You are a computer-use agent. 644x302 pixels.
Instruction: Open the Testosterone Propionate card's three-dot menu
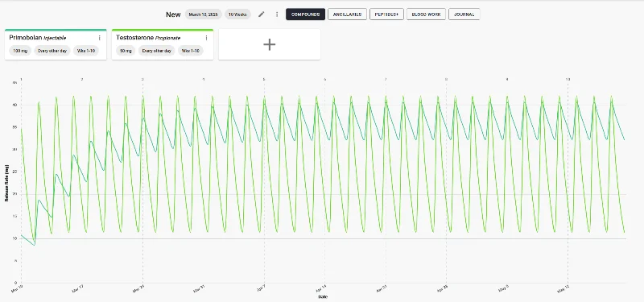(x=206, y=38)
